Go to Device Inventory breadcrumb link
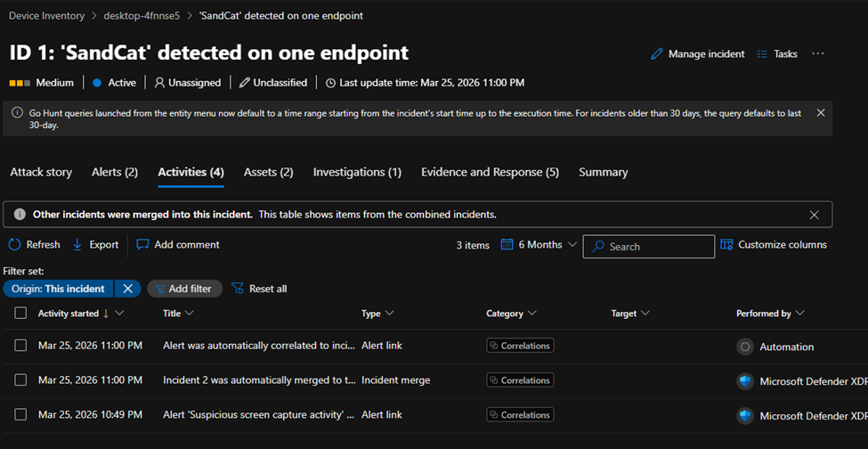 46,16
